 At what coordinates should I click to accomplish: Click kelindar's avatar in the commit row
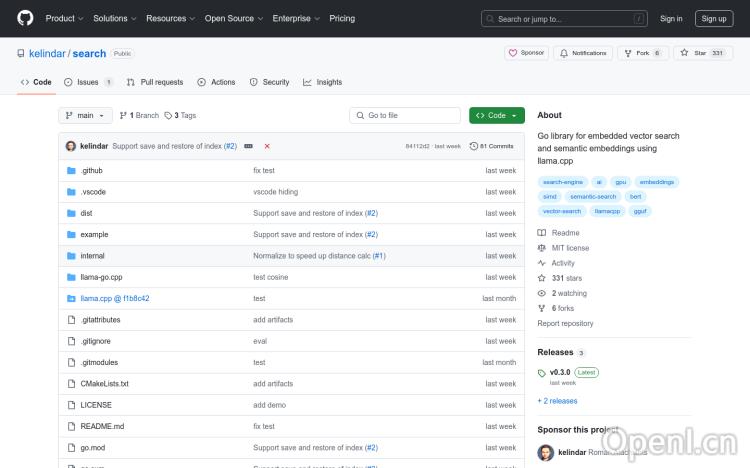pos(71,146)
